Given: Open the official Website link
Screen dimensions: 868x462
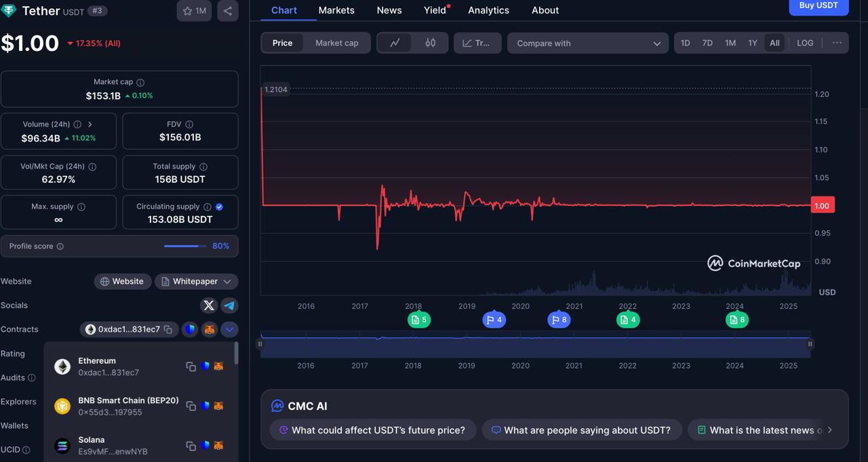Looking at the screenshot, I should (122, 281).
